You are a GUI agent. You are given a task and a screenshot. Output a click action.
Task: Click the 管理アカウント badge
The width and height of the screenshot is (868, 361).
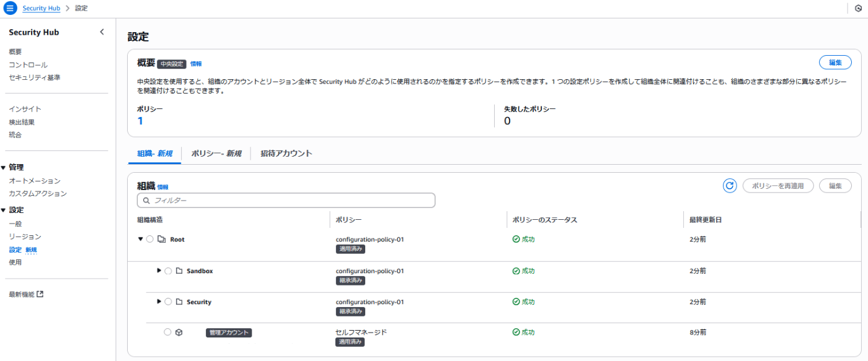click(229, 333)
